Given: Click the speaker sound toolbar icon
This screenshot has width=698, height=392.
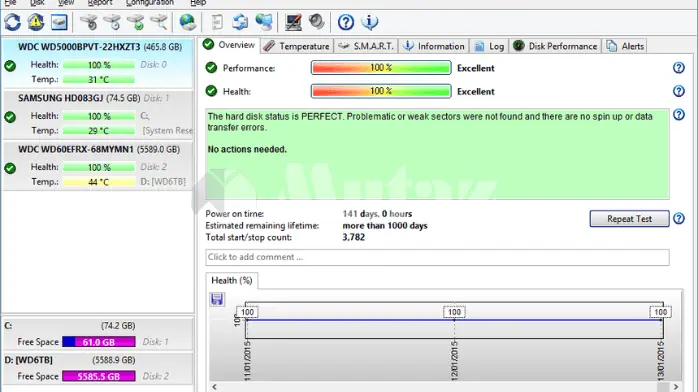Looking at the screenshot, I should (x=317, y=22).
